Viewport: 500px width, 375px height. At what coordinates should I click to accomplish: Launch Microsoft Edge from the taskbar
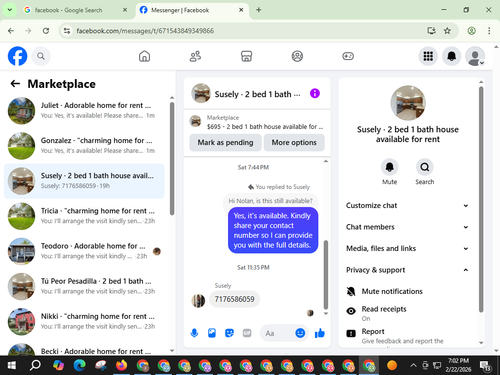click(x=79, y=365)
